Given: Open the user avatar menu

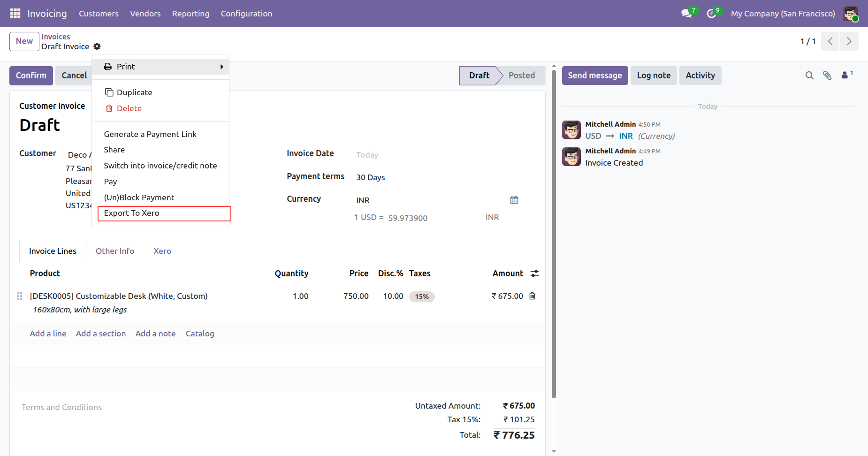Looking at the screenshot, I should (850, 14).
